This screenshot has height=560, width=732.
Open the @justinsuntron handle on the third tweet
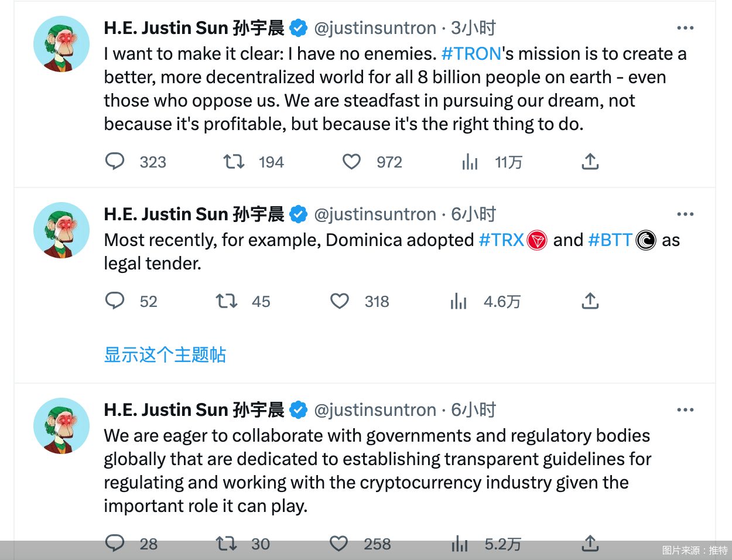[x=375, y=410]
